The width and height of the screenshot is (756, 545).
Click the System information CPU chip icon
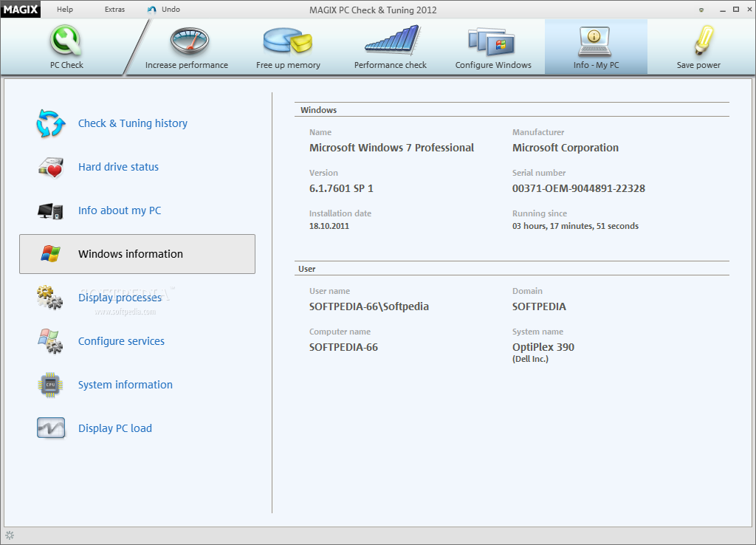[51, 385]
